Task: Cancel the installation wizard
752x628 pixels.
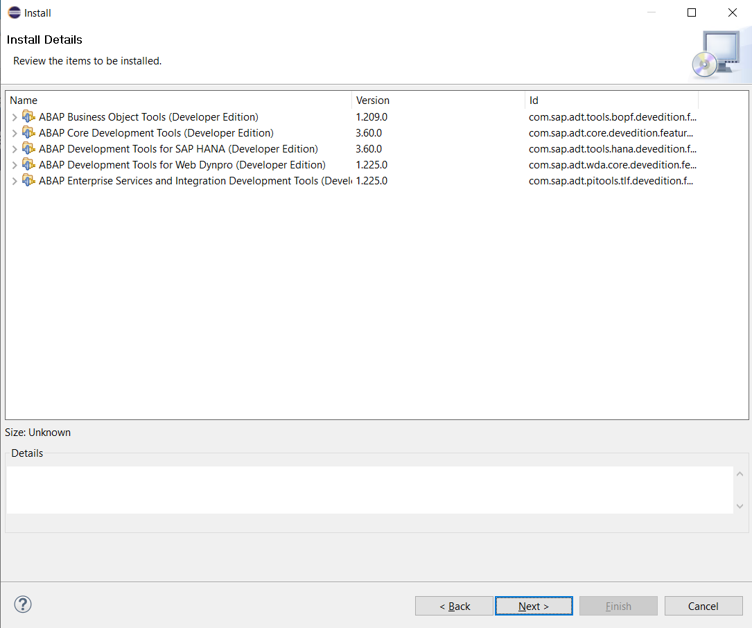Action: [x=703, y=606]
